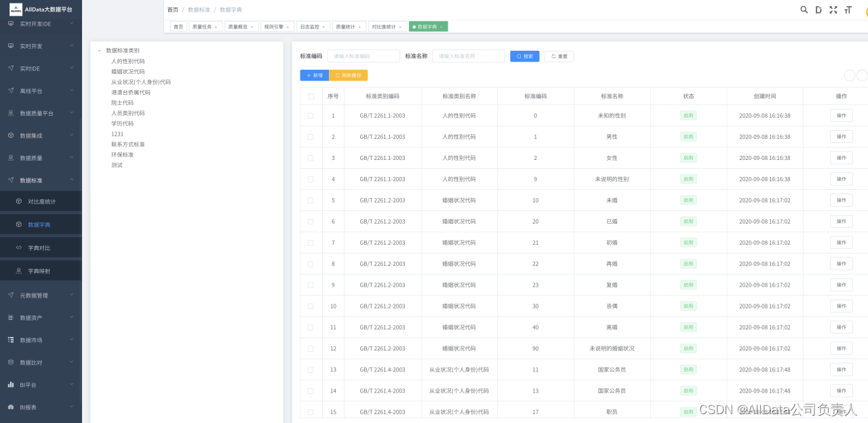Click the 数据比对 sidebar icon
Image resolution: width=868 pixels, height=423 pixels.
pyautogui.click(x=11, y=363)
